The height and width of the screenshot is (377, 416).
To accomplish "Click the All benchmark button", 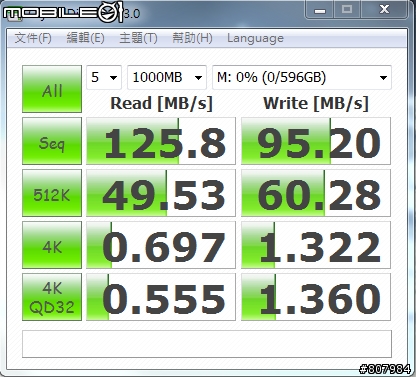I will click(x=52, y=89).
